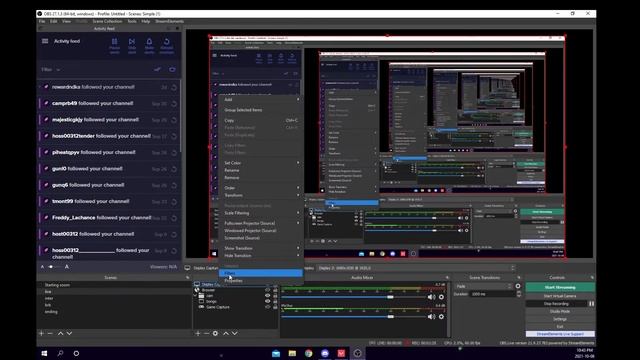Expand the Set Color submenu
The height and width of the screenshot is (360, 640).
[x=260, y=163]
